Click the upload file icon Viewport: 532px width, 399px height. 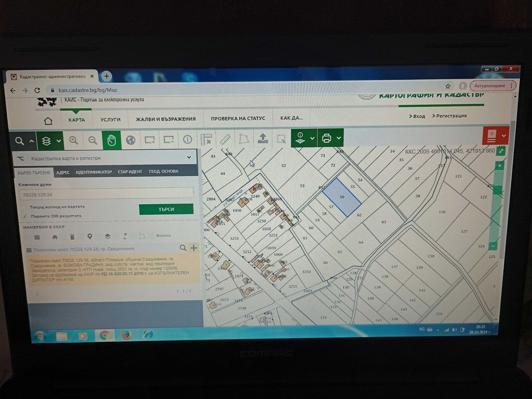point(263,138)
